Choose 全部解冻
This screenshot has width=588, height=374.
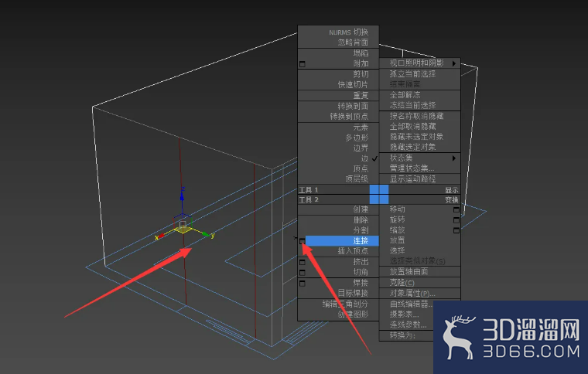[405, 95]
